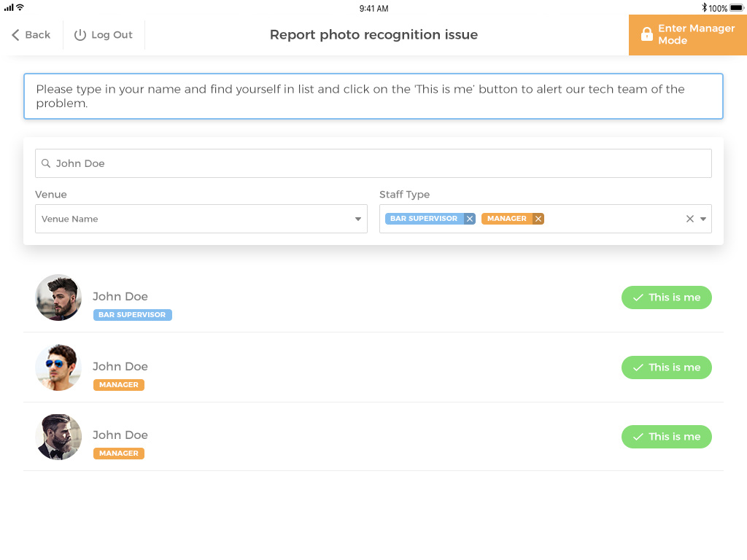Click the John Doe search field
This screenshot has height=560, width=747.
coord(373,163)
